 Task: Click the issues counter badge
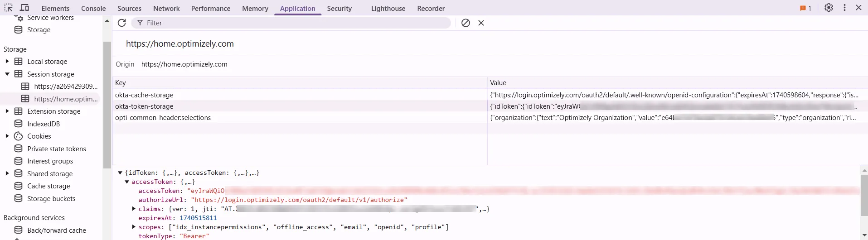805,8
